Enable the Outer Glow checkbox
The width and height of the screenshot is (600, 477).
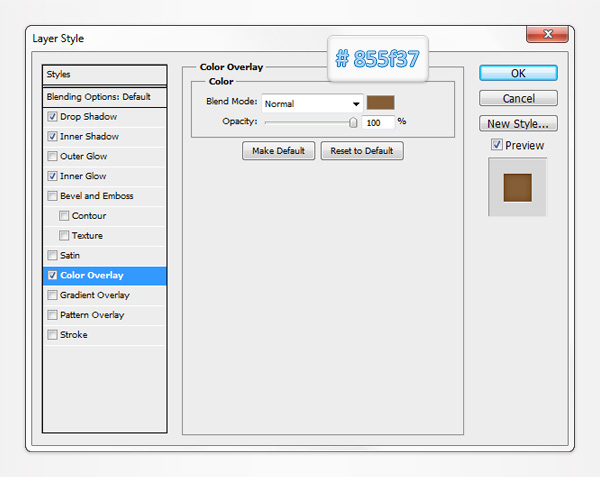point(52,156)
